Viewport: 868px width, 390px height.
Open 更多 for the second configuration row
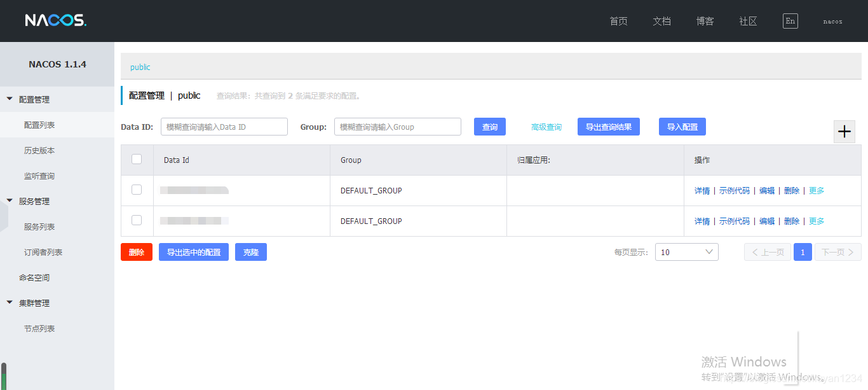coord(817,221)
